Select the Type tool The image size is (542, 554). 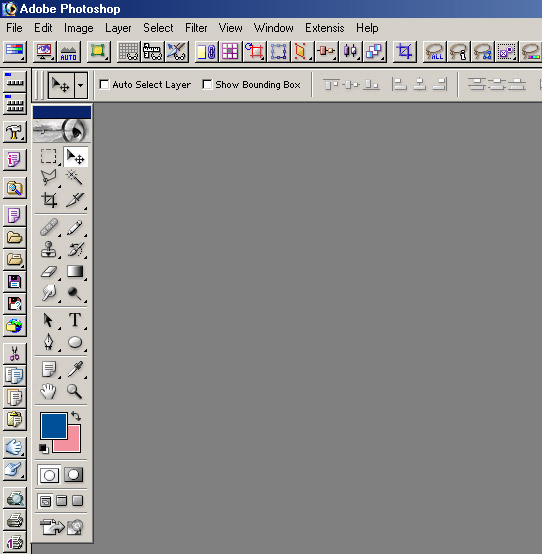[x=75, y=320]
